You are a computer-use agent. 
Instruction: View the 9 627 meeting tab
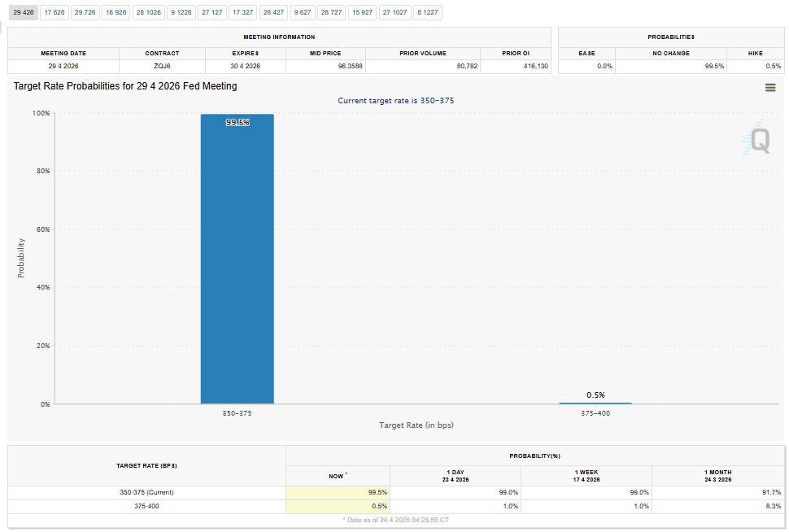(x=303, y=13)
